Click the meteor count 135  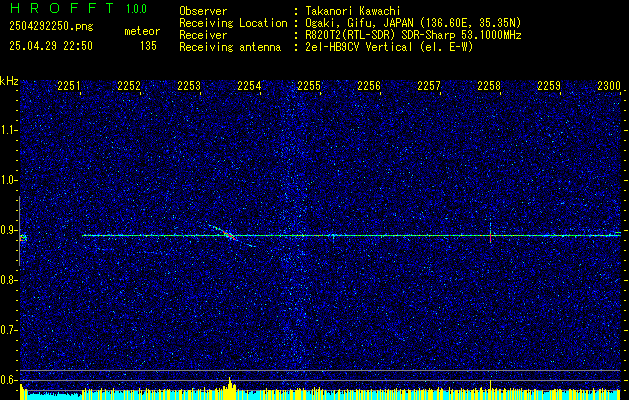pyautogui.click(x=148, y=46)
